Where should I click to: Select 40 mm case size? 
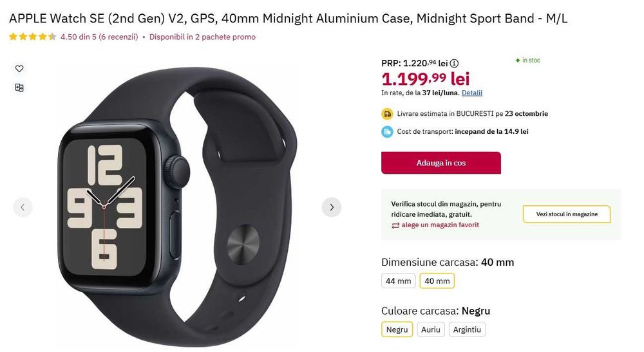coord(437,281)
